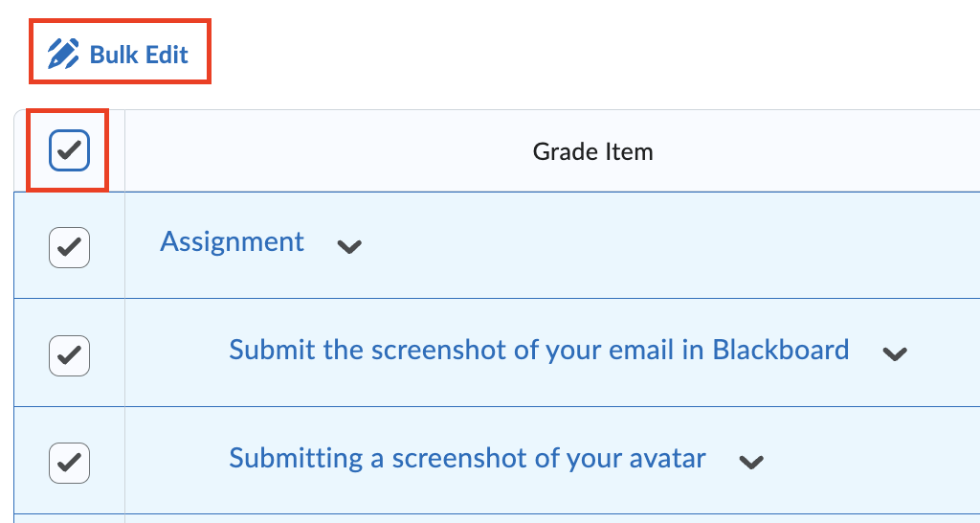Open the dropdown chevron beside Assignment
980x523 pixels.
click(349, 246)
